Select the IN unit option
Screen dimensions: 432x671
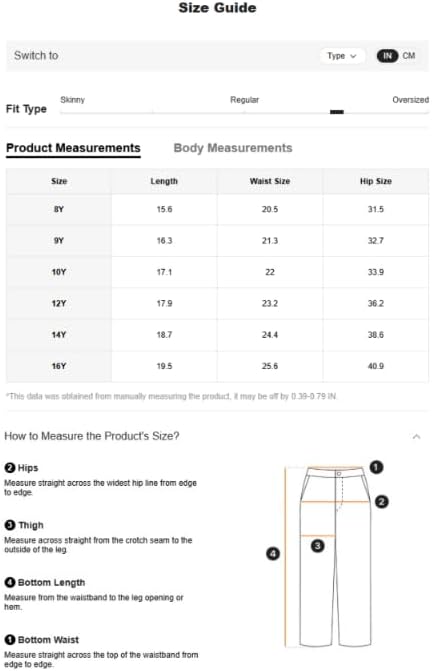tap(388, 56)
